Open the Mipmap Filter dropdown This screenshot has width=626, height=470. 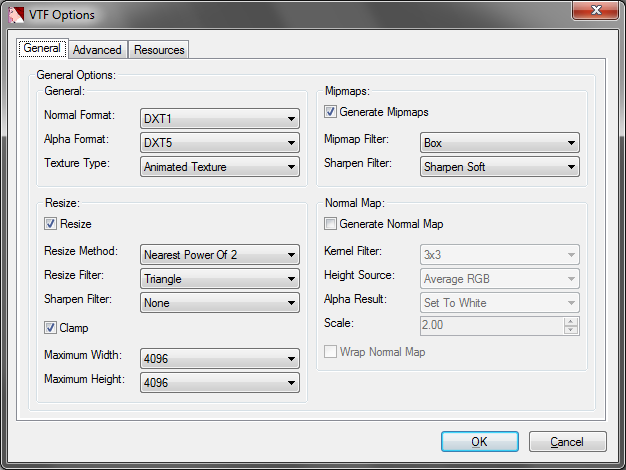500,143
